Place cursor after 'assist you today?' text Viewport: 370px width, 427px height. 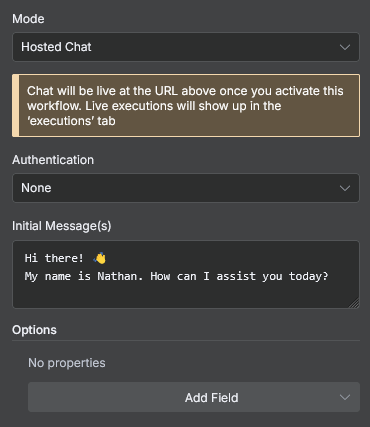click(x=329, y=276)
